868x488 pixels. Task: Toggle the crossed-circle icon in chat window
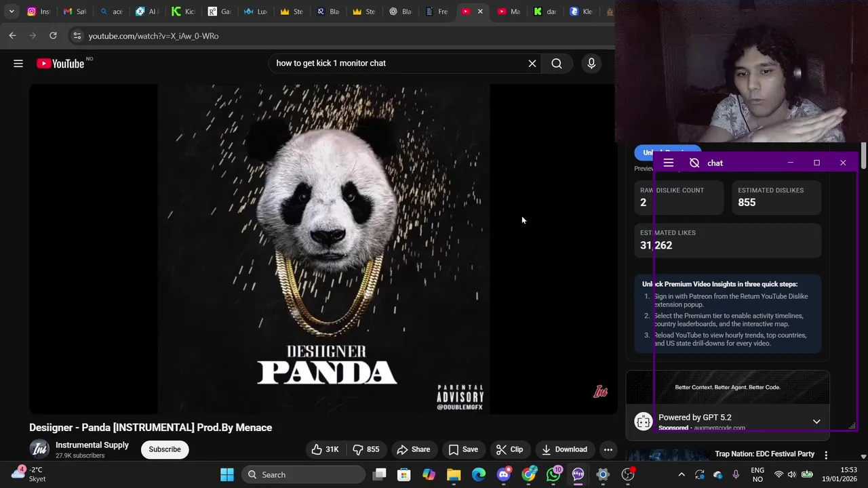(x=694, y=163)
